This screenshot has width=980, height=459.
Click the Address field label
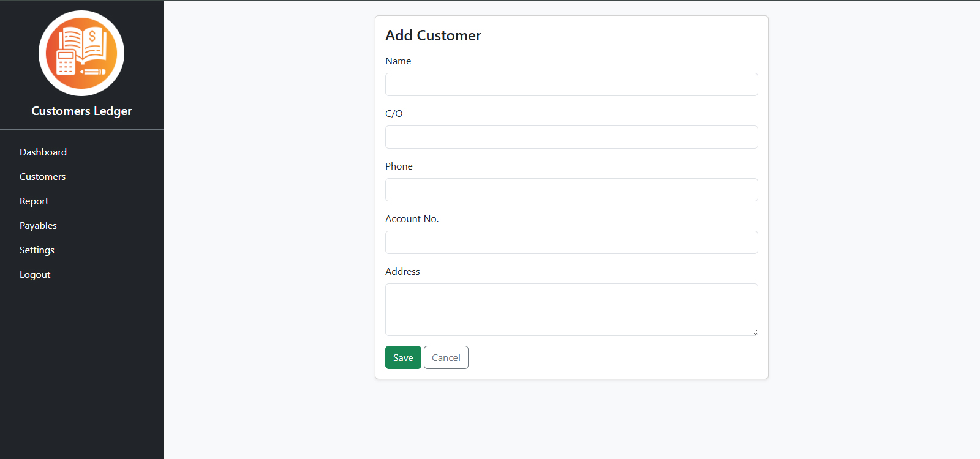tap(402, 272)
